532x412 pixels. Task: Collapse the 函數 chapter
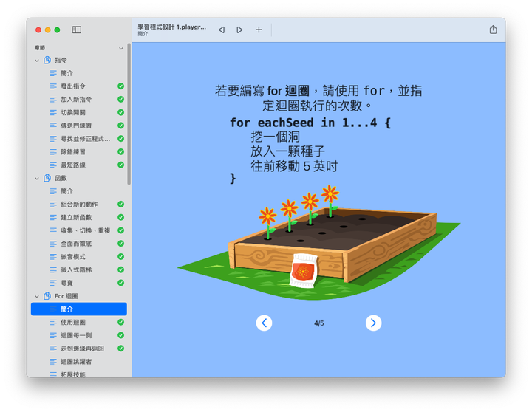pyautogui.click(x=37, y=179)
